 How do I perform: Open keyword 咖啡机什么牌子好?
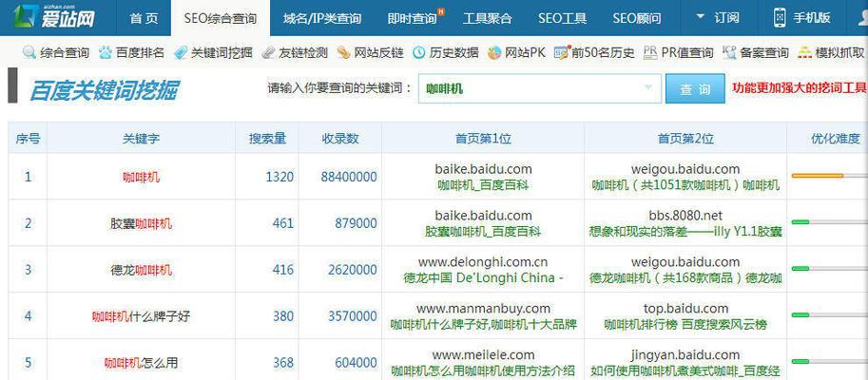141,316
